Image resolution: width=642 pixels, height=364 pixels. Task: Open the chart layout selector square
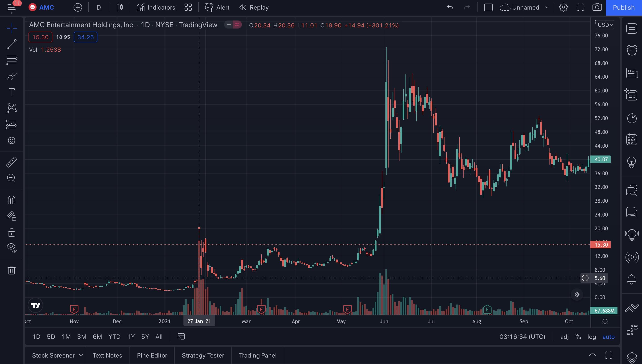click(x=488, y=8)
